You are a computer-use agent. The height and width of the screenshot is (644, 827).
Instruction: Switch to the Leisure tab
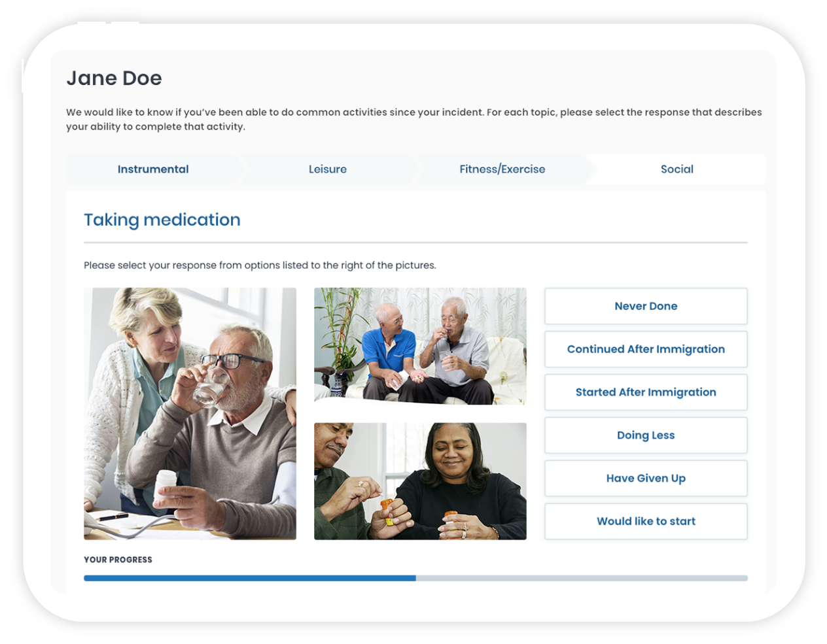click(x=328, y=169)
